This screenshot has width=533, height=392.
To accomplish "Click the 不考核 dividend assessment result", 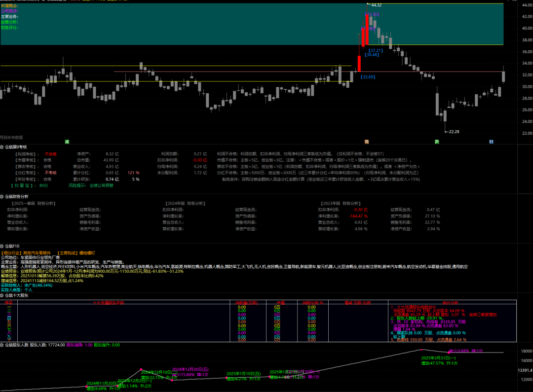I will pos(51,173).
